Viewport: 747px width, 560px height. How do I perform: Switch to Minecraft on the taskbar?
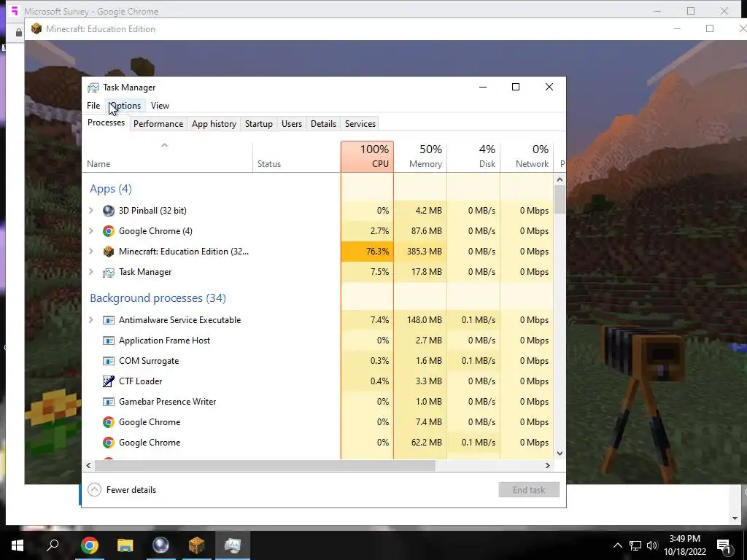[196, 545]
